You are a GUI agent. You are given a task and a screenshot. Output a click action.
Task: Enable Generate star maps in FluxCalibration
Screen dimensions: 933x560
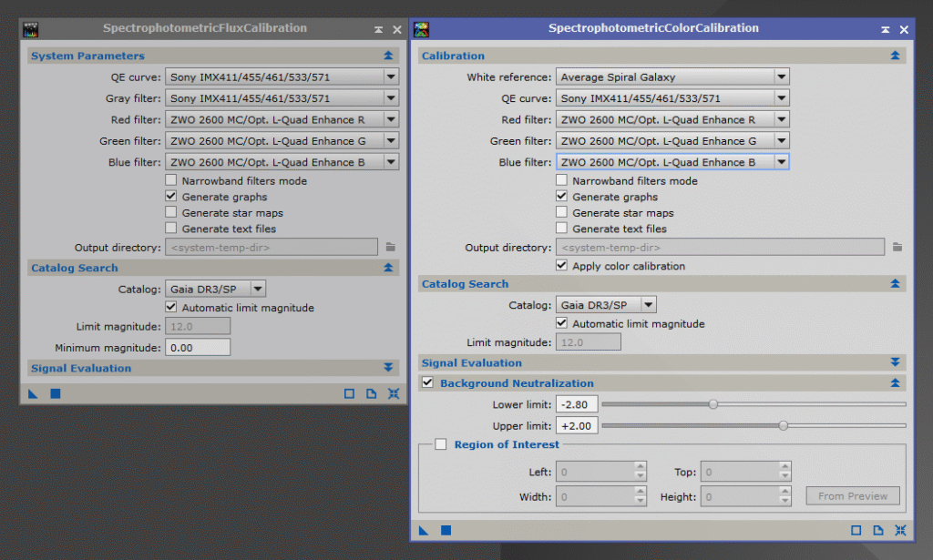(x=170, y=211)
